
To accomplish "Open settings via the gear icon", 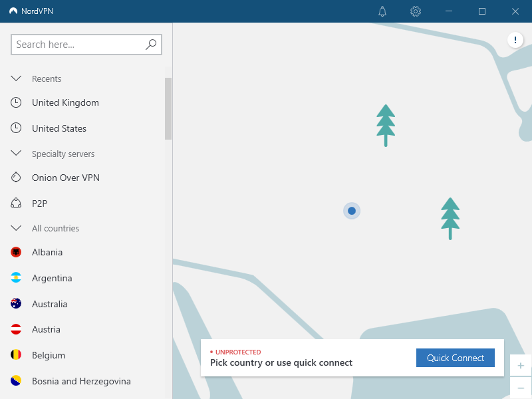I will click(x=416, y=11).
